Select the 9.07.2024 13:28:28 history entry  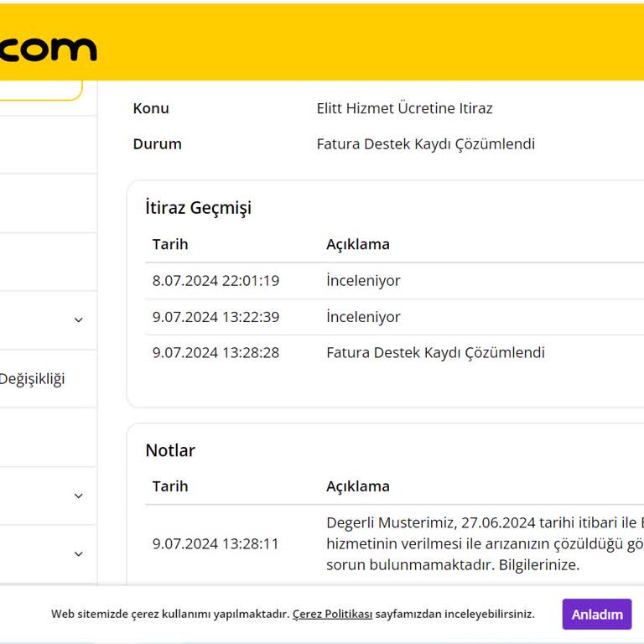click(x=216, y=353)
